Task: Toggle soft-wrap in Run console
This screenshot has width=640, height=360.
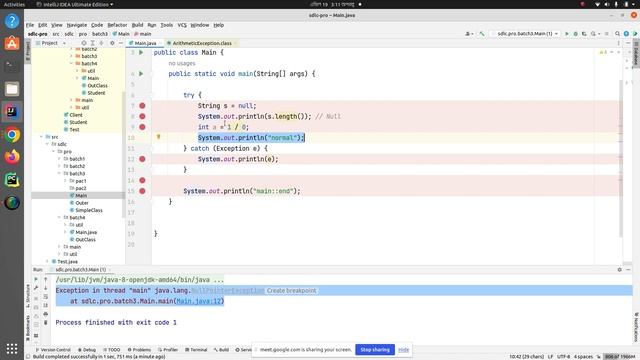Action: (46, 297)
